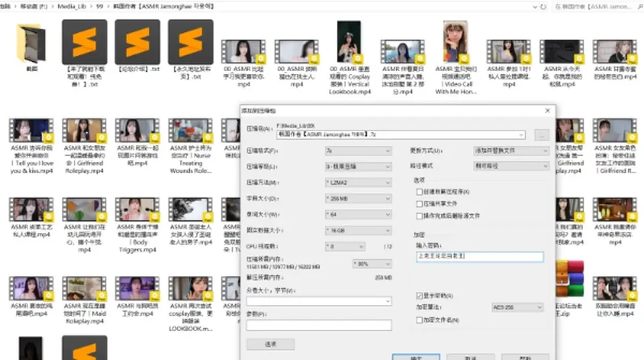Open the compression method dropdown showing LZMA2
This screenshot has height=360, width=644.
click(x=358, y=183)
